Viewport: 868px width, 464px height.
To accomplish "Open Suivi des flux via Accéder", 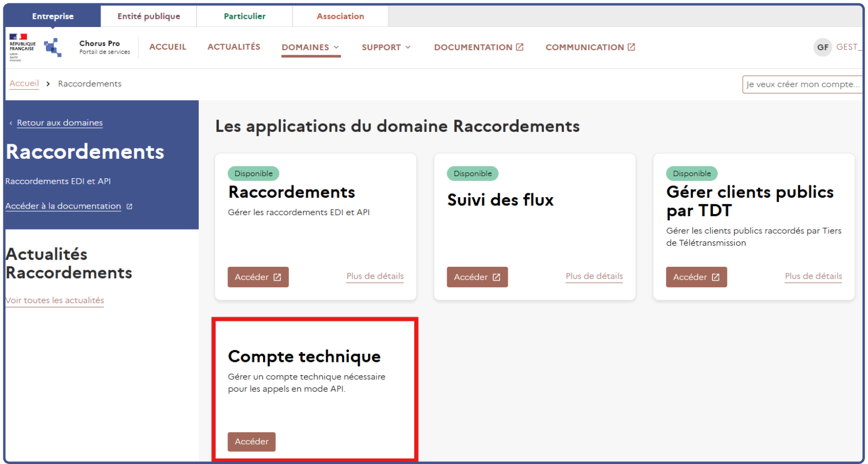I will (x=477, y=277).
